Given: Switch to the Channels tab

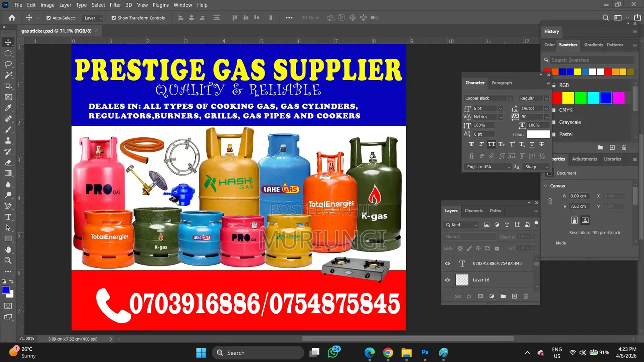Looking at the screenshot, I should pyautogui.click(x=473, y=211).
